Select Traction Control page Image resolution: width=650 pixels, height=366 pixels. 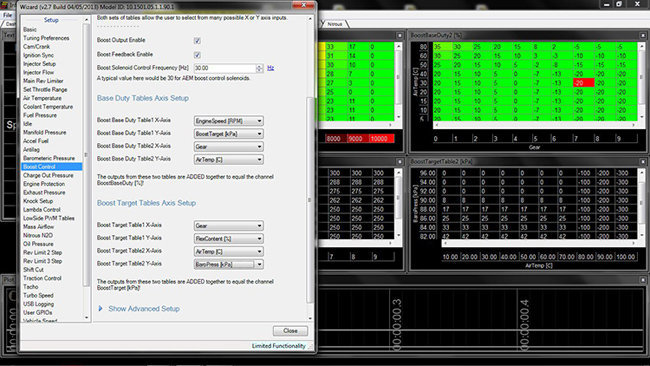42,278
